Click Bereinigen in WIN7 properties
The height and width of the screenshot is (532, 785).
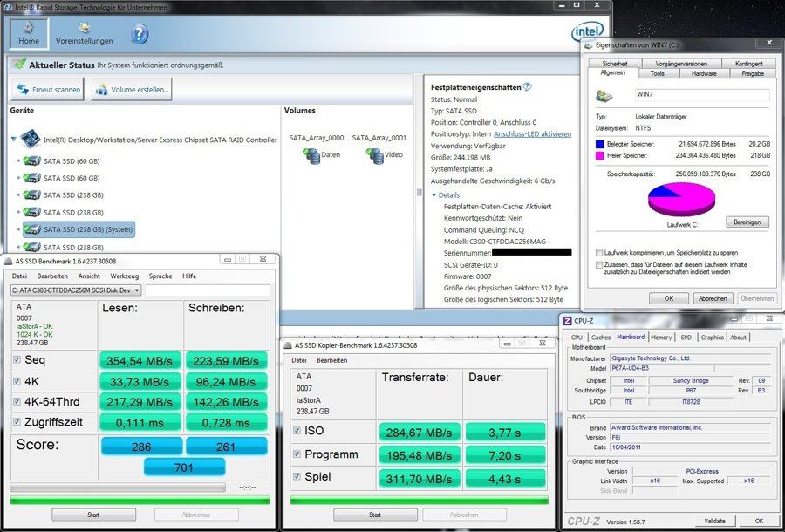pos(747,222)
